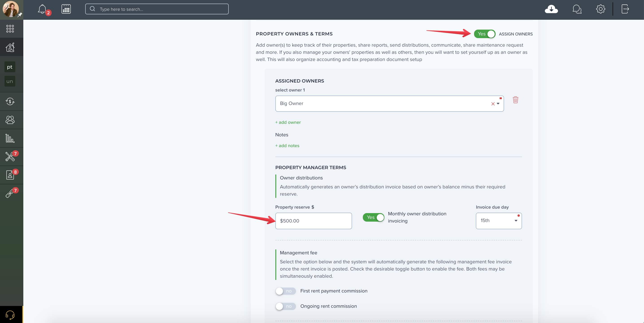Open the settings gear icon
The image size is (644, 323).
tap(600, 9)
